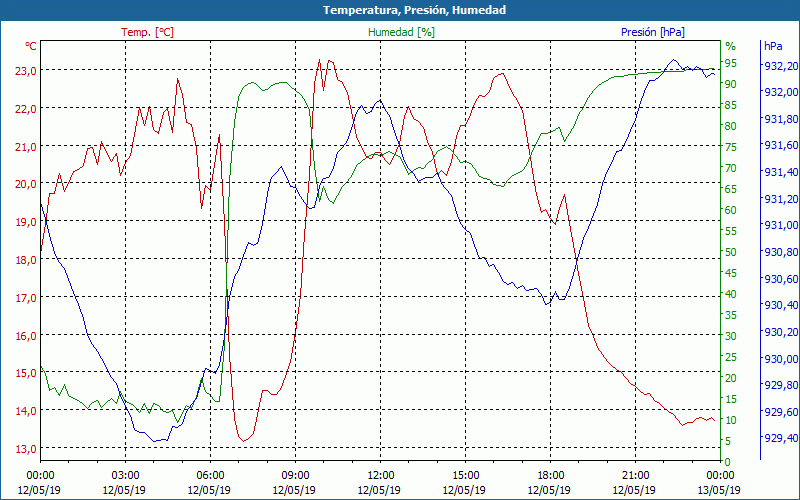800x500 pixels.
Task: Click the "65" humidity axis value
Action: pyautogui.click(x=731, y=189)
